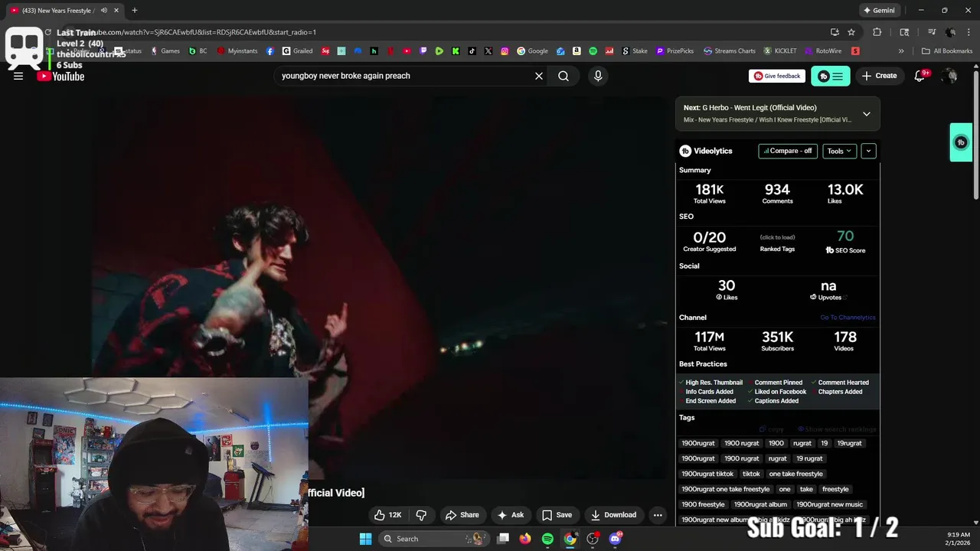
Task: Expand the Next up playlist chevron
Action: point(867,114)
